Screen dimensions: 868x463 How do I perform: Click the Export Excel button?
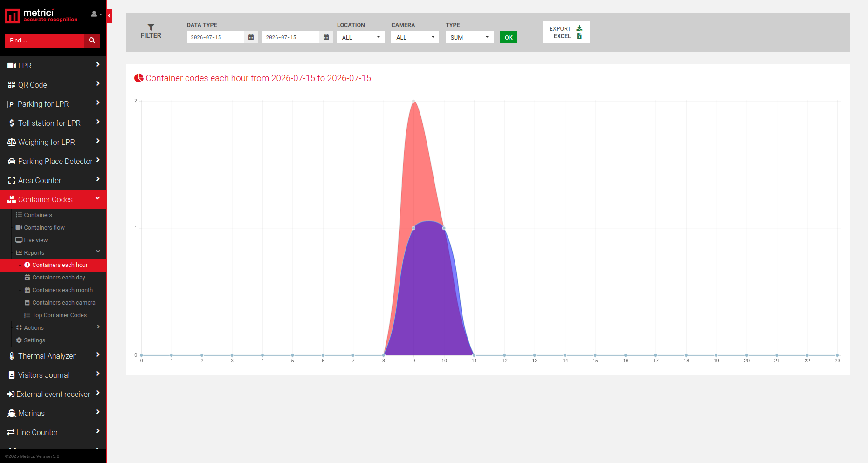[566, 32]
